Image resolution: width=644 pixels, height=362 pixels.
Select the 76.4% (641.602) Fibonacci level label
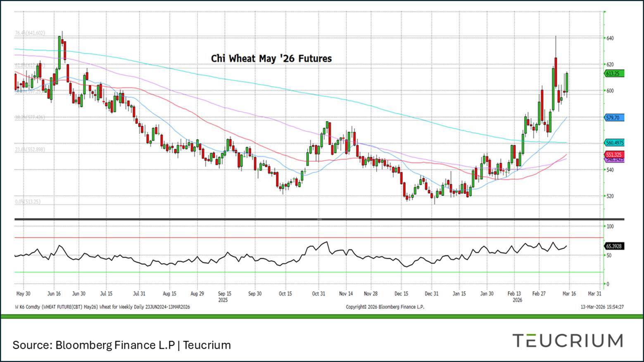point(30,33)
